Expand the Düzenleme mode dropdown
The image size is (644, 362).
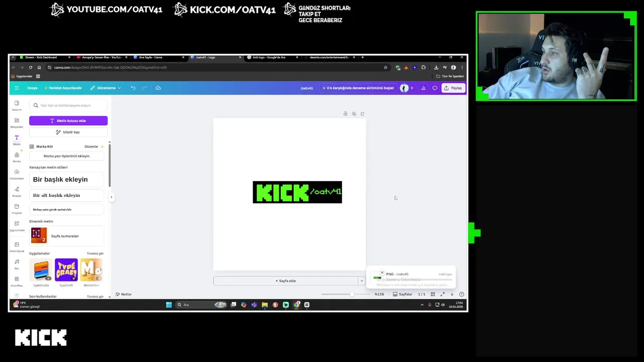(106, 88)
